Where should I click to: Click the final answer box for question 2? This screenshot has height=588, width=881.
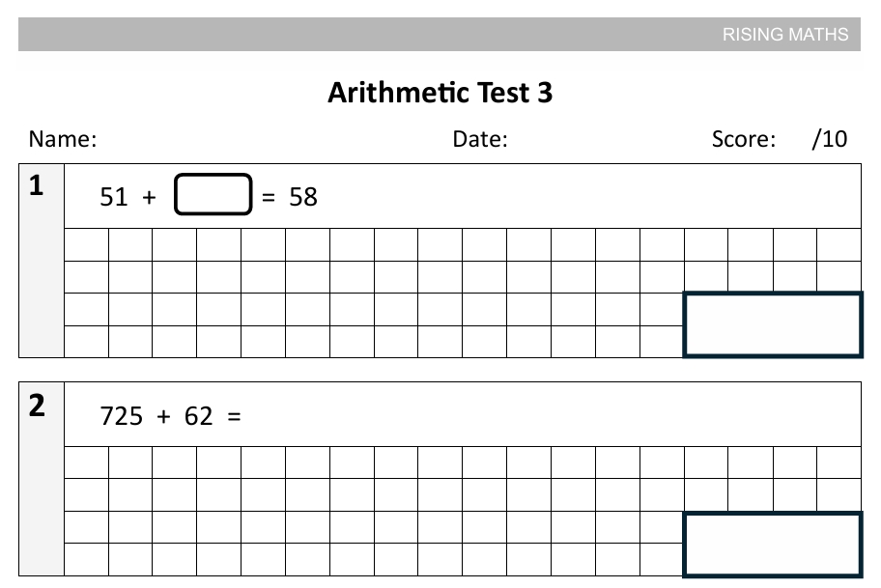pos(772,545)
